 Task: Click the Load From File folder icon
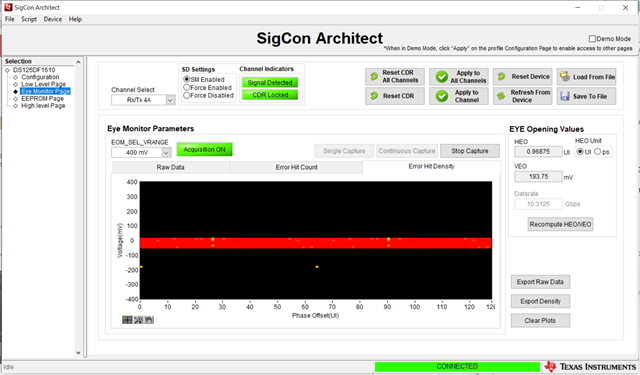[x=564, y=76]
